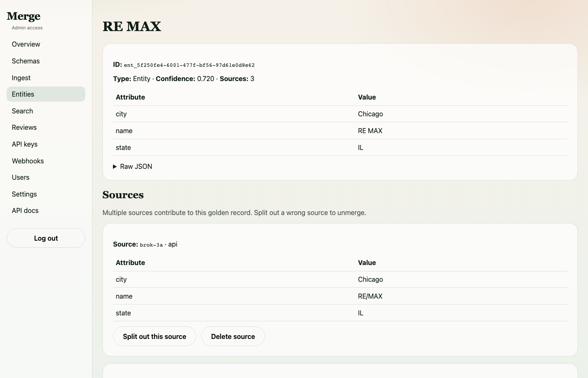Split out the brok-3a source

coord(155,336)
